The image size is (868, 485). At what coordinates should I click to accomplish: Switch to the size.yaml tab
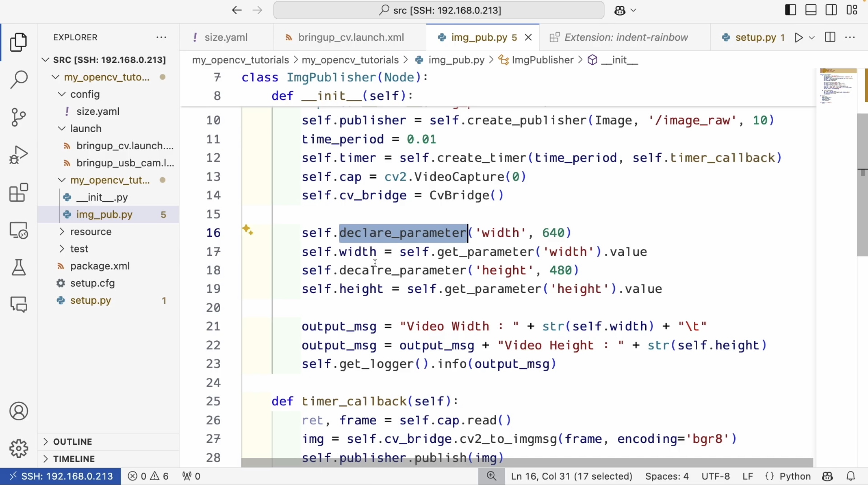click(225, 37)
